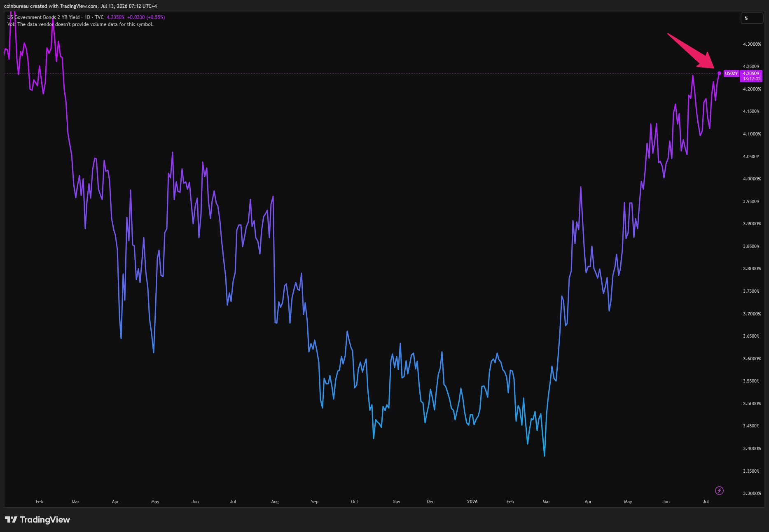Click the TVC exchange label in the legend

point(99,17)
